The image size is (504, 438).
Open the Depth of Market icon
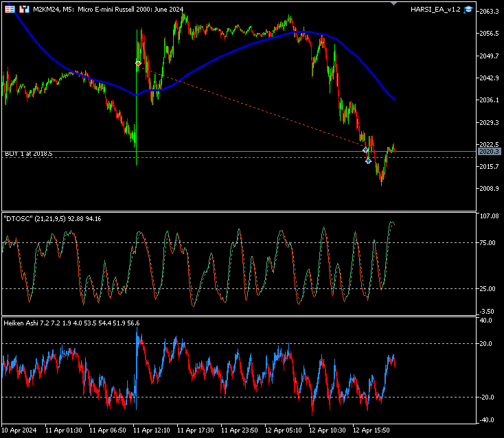(x=24, y=10)
